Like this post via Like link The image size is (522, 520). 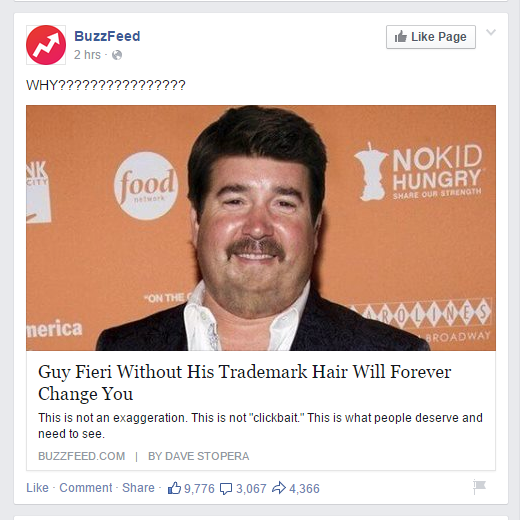37,488
